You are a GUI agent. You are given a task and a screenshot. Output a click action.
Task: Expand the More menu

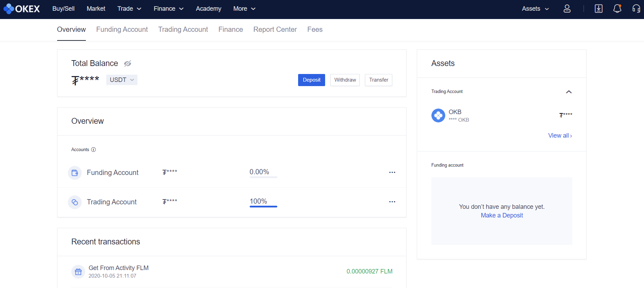[244, 9]
